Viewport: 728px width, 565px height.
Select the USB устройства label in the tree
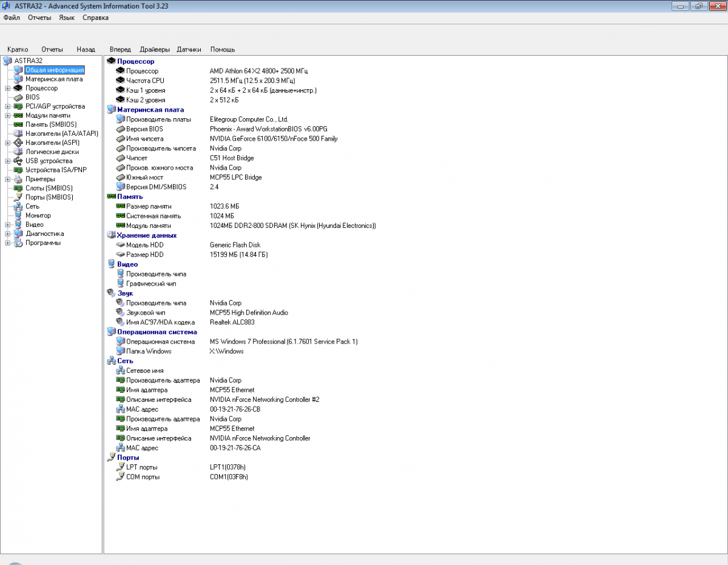(x=49, y=161)
